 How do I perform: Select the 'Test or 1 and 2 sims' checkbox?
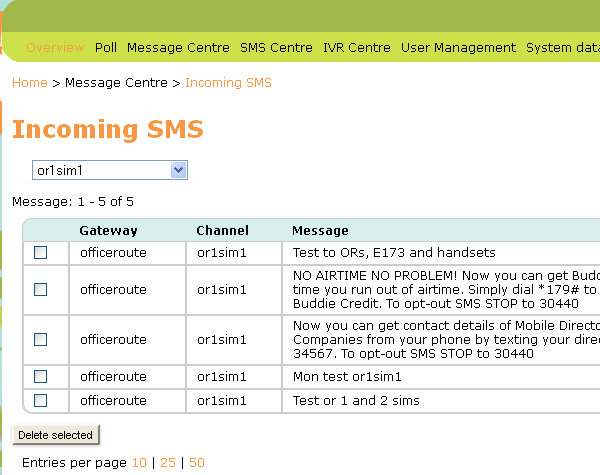pyautogui.click(x=41, y=401)
